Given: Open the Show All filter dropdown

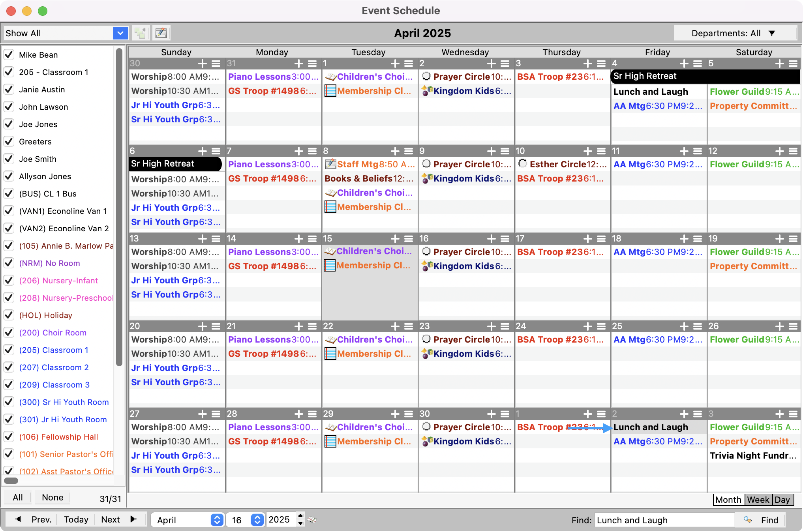Looking at the screenshot, I should pyautogui.click(x=120, y=33).
